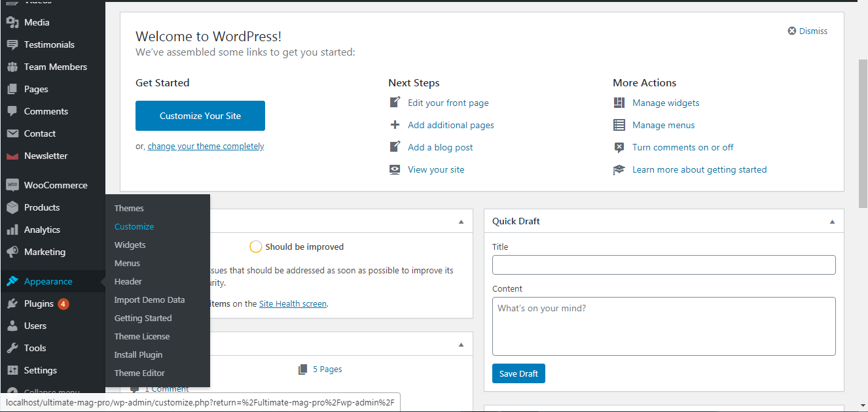The image size is (868, 412).
Task: Click the Quick Draft Title field
Action: click(664, 265)
